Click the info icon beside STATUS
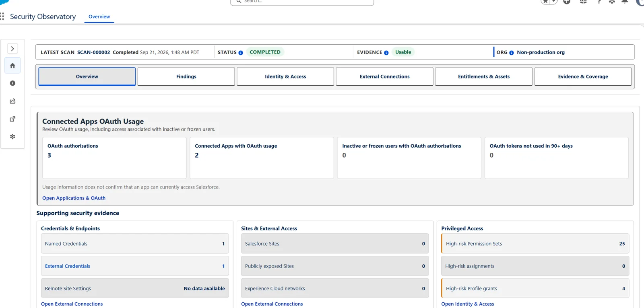 tap(241, 53)
